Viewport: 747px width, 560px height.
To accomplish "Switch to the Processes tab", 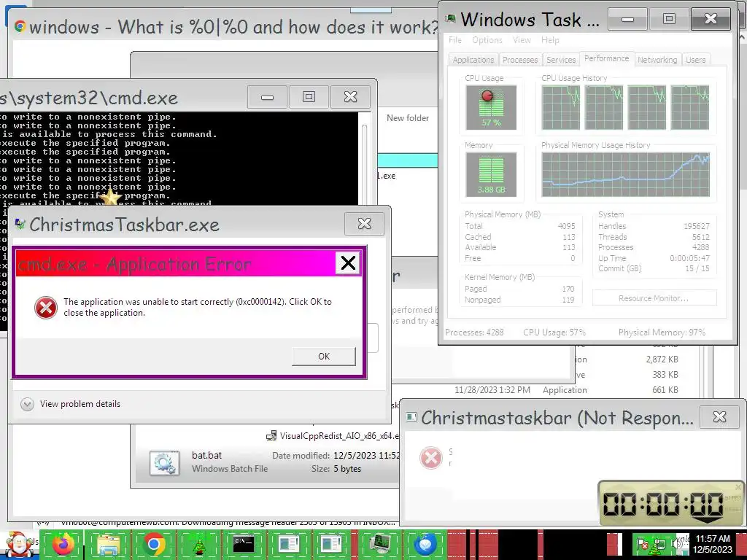I will click(x=519, y=60).
